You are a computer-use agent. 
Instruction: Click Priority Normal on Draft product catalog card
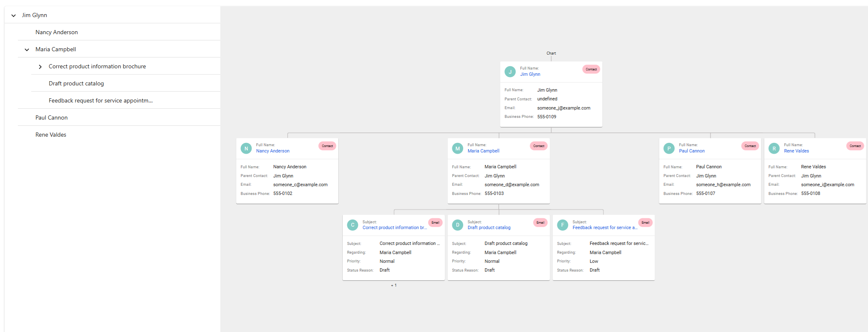click(492, 261)
